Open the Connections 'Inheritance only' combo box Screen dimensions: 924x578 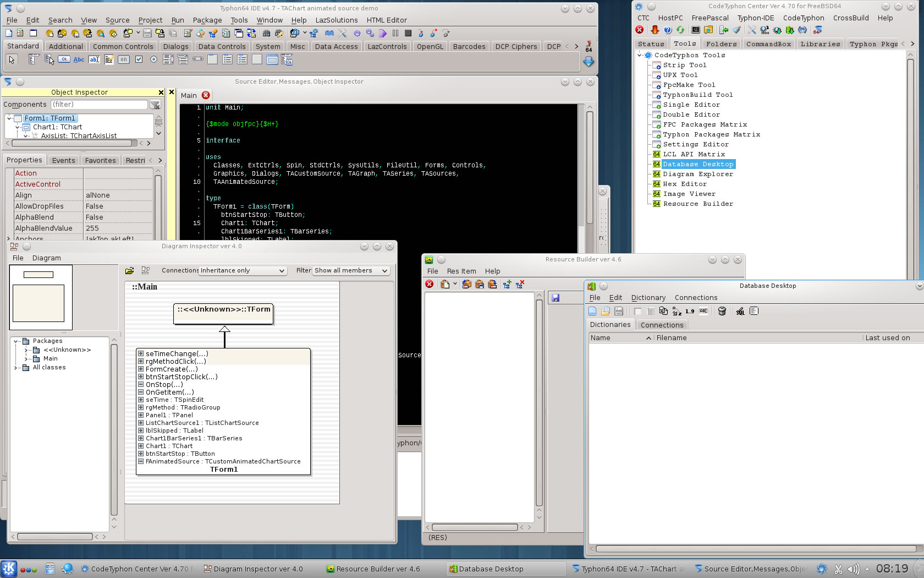pos(243,271)
